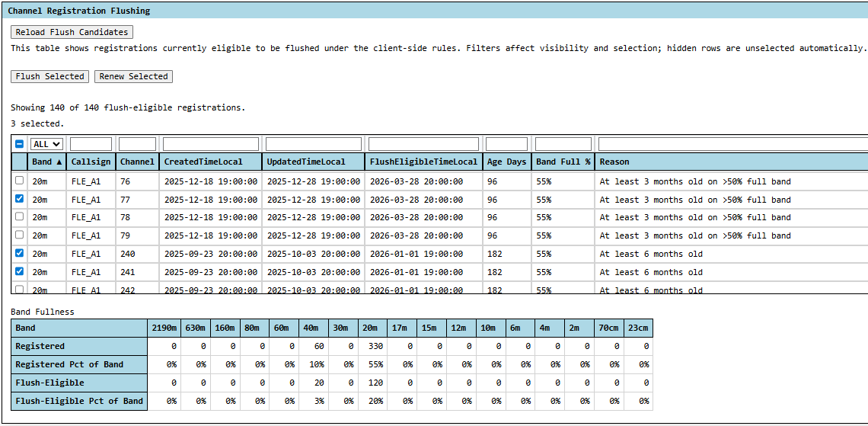Uncheck the channel 240 row checkbox
Viewport: 868px width, 426px height.
point(20,253)
